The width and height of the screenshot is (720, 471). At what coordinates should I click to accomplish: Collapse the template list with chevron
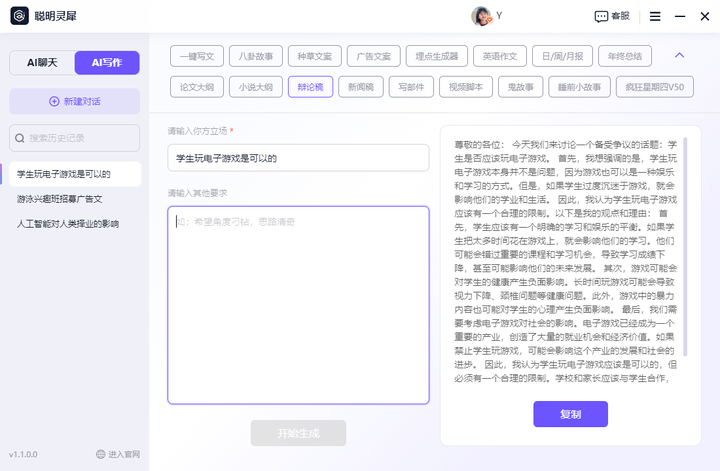(x=680, y=56)
